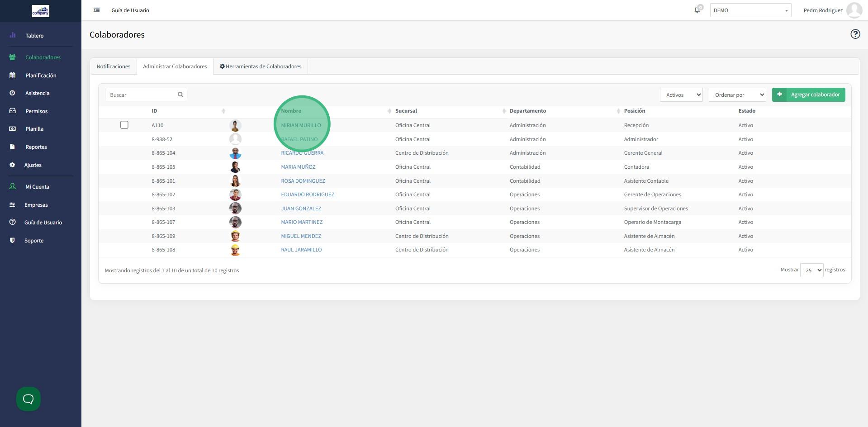
Task: Expand the Ordenar por dropdown
Action: [737, 95]
